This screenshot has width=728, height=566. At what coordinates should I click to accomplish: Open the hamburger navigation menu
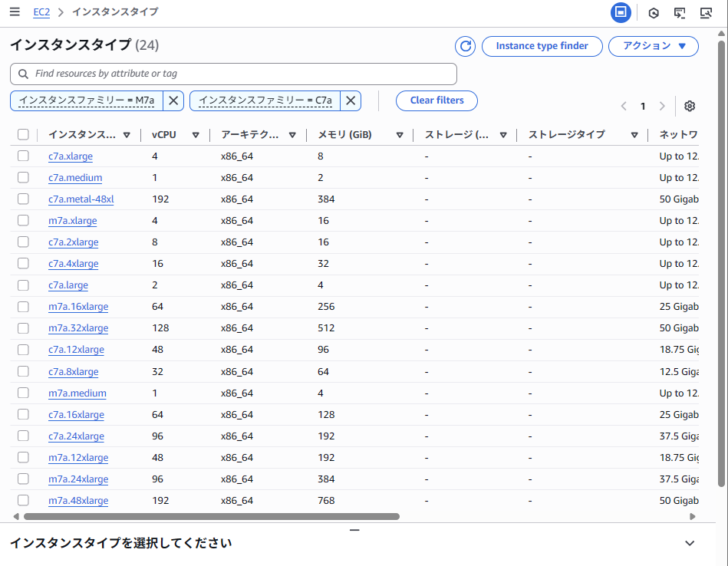tap(15, 12)
